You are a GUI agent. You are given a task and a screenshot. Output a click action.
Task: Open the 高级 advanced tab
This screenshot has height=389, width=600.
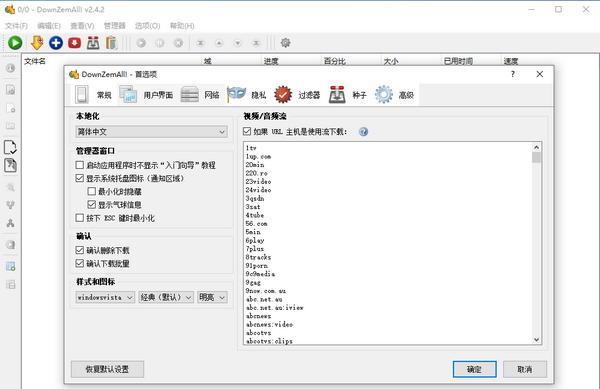(x=394, y=94)
